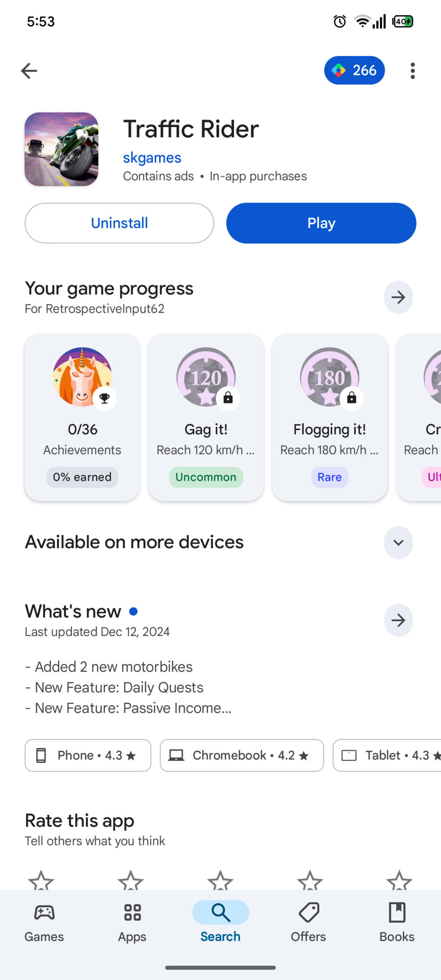
Task: Open the skgames developer page
Action: [x=152, y=158]
